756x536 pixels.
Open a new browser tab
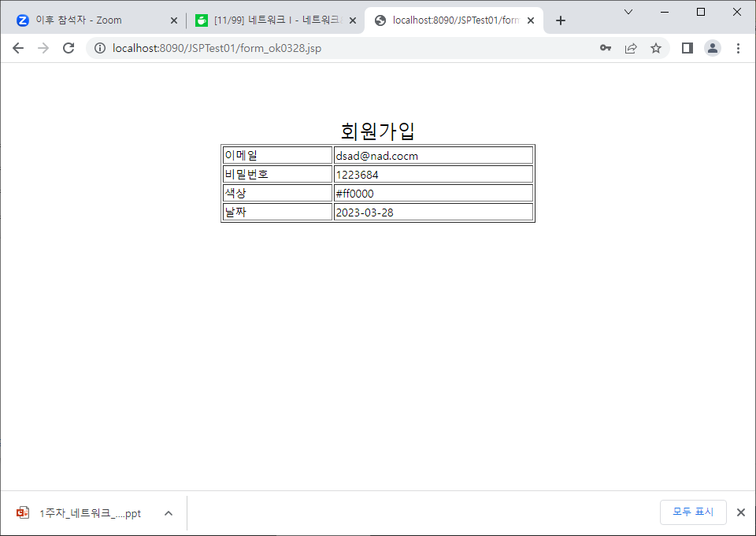(x=560, y=20)
